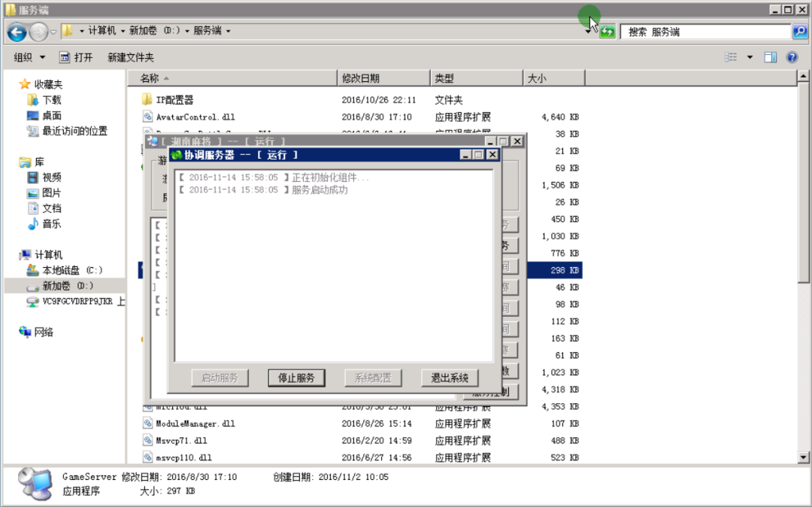Click the scroll down arrow of file list
The image size is (812, 507).
coord(803,457)
